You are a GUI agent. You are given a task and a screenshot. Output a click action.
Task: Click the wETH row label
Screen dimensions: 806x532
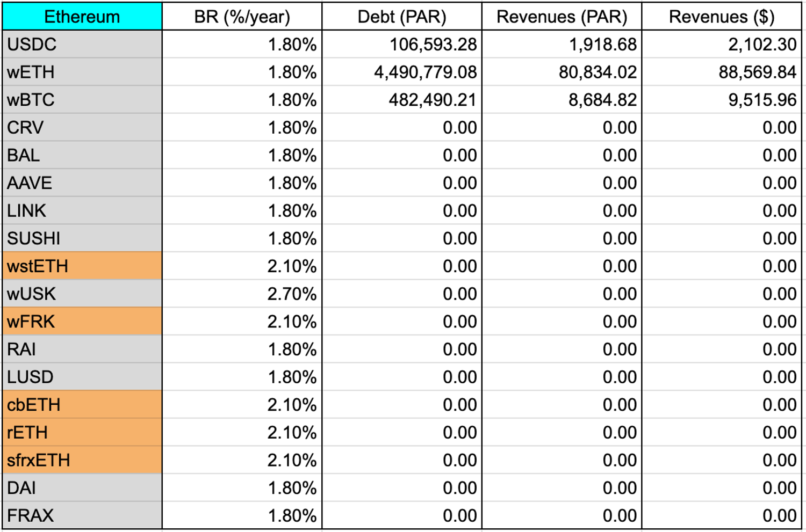pos(82,72)
